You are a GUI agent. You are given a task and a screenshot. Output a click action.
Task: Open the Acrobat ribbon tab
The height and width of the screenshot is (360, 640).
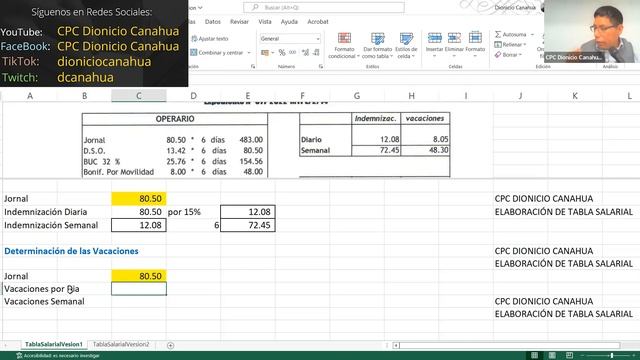point(318,22)
